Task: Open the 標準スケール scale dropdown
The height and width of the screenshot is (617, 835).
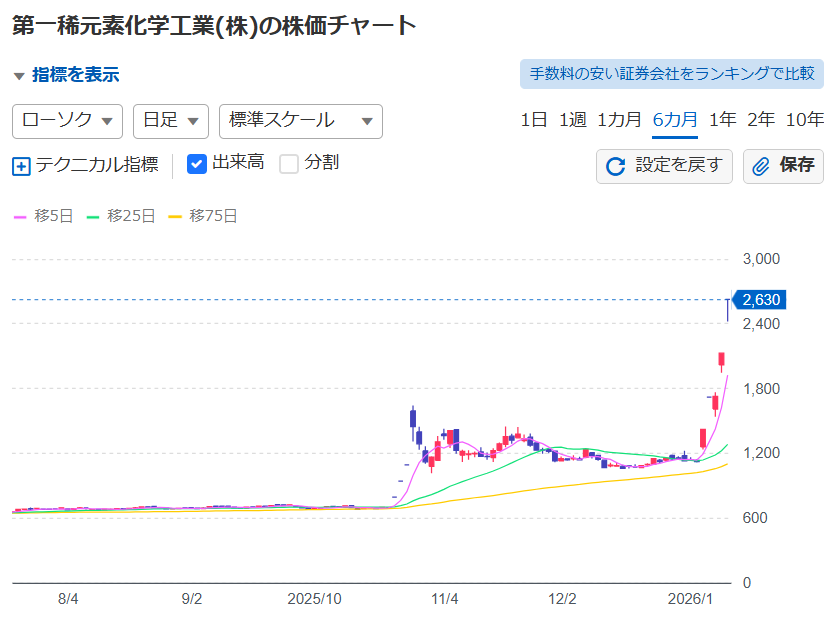Action: (300, 121)
